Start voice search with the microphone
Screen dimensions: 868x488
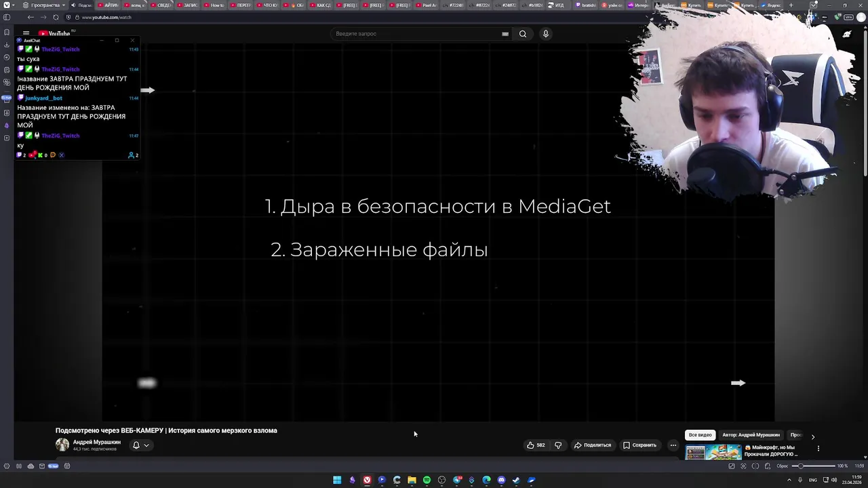coord(545,33)
